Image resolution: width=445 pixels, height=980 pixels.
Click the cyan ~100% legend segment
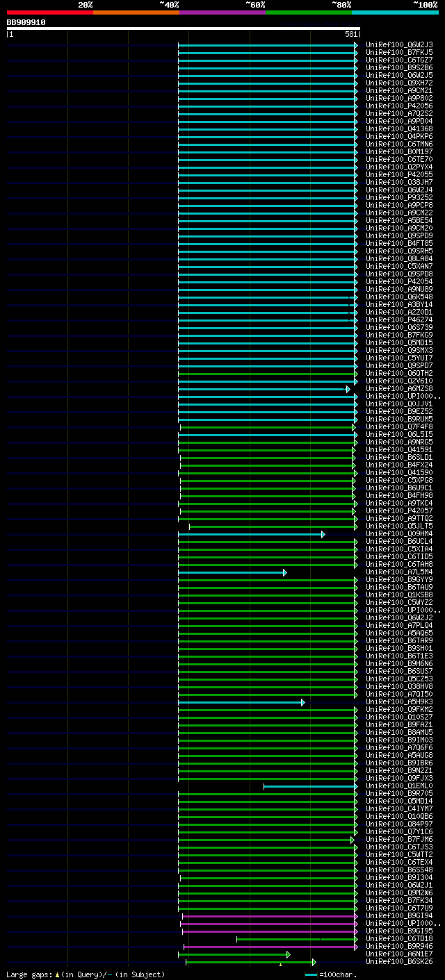395,13
